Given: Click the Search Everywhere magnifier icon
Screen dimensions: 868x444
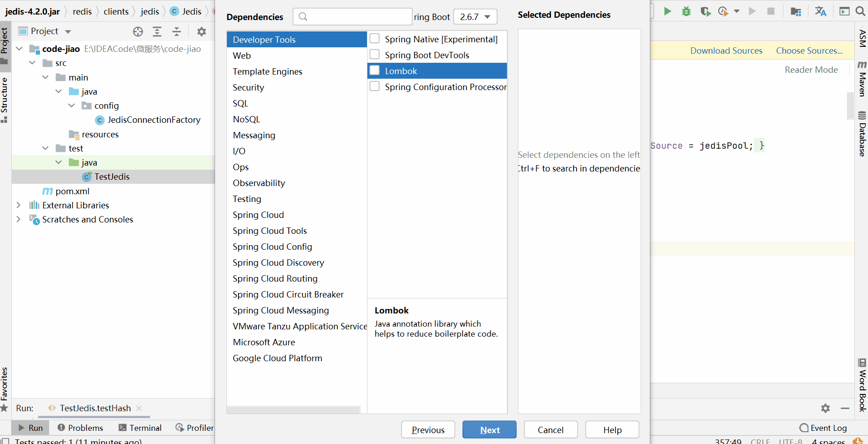Looking at the screenshot, I should click(x=860, y=11).
